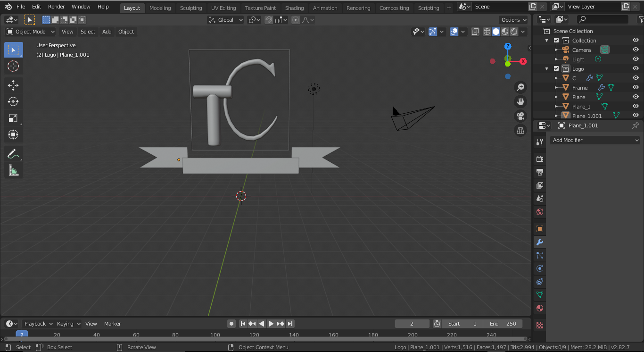This screenshot has width=644, height=352.
Task: Click the current frame number field
Action: [412, 324]
